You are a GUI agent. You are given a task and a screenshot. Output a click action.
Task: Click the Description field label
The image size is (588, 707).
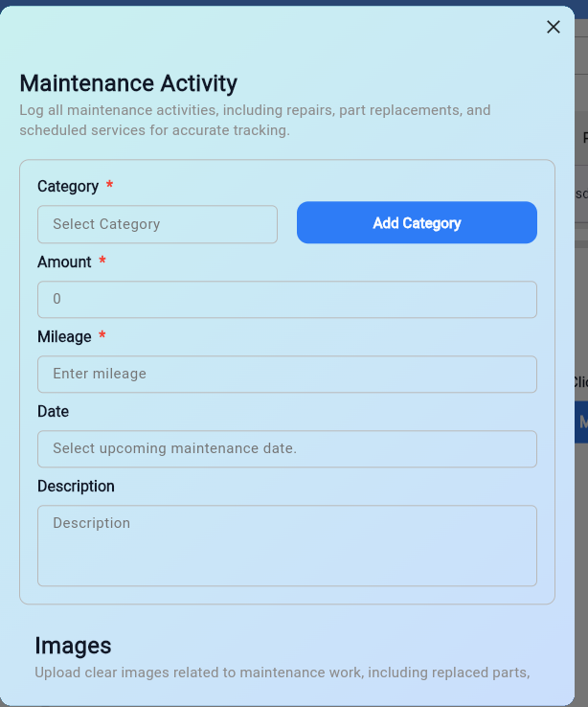[x=76, y=486]
